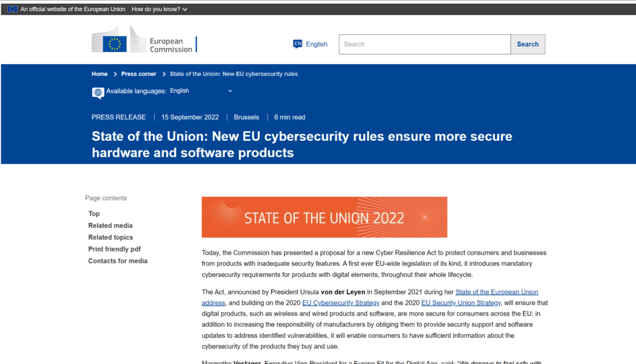Click inside the Search input field
636x364 pixels.
point(424,44)
